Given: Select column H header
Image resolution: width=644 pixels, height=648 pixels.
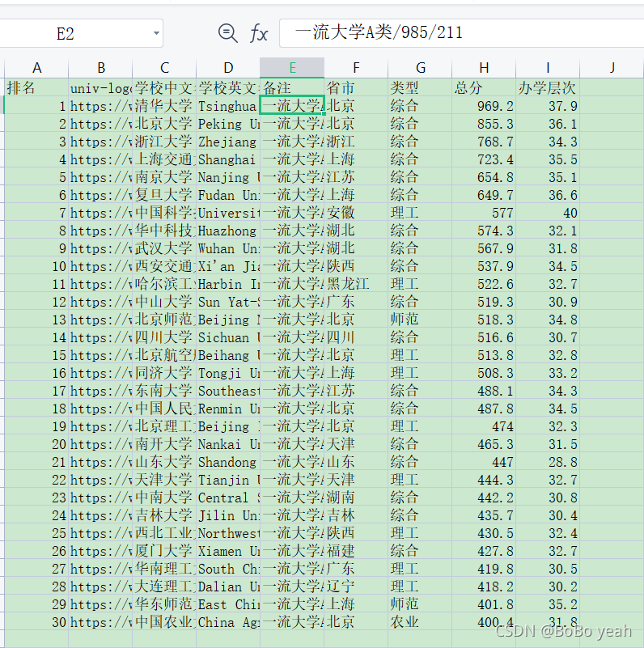Looking at the screenshot, I should click(484, 68).
